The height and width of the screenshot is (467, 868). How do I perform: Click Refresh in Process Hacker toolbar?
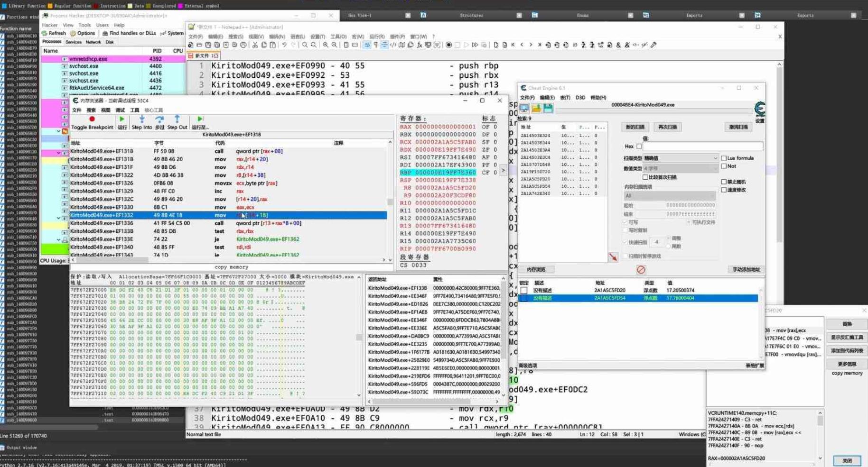coord(54,33)
